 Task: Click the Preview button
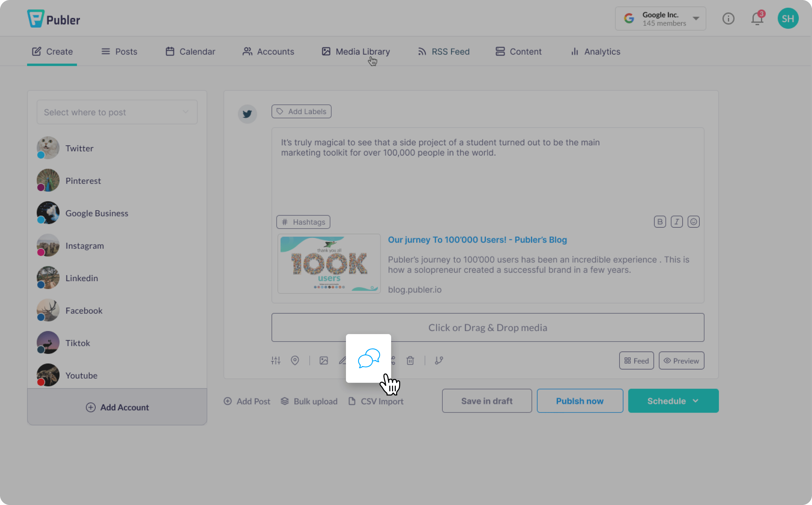[681, 360]
